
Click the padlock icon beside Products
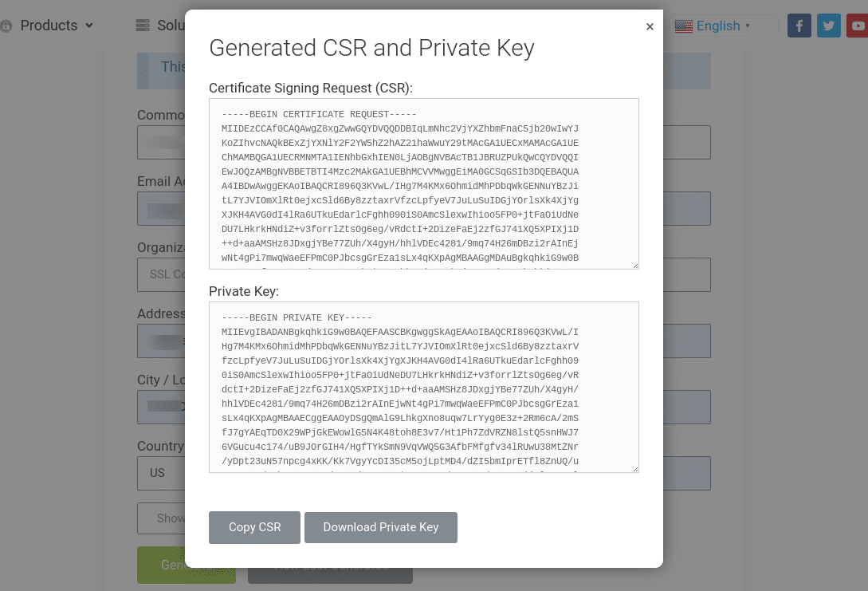[7, 25]
